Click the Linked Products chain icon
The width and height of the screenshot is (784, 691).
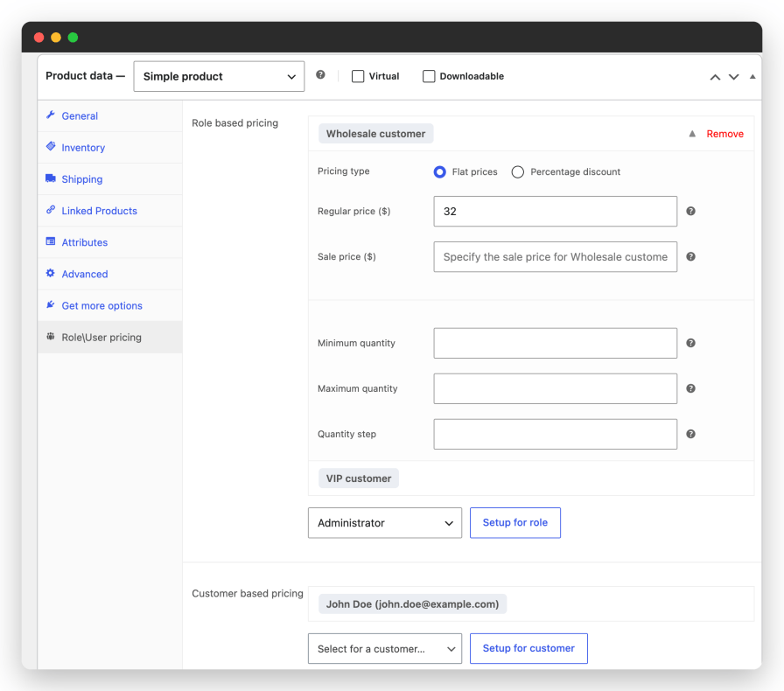pyautogui.click(x=51, y=210)
